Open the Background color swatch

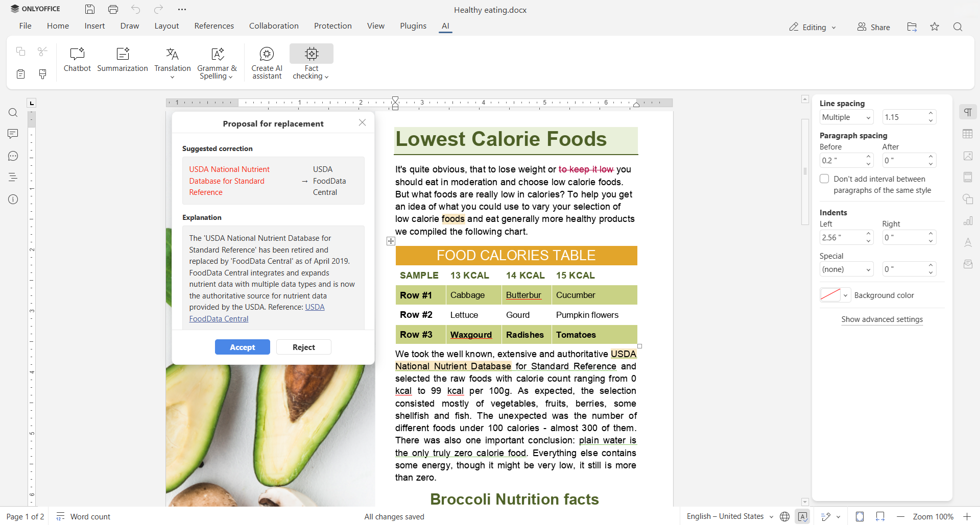click(x=834, y=295)
